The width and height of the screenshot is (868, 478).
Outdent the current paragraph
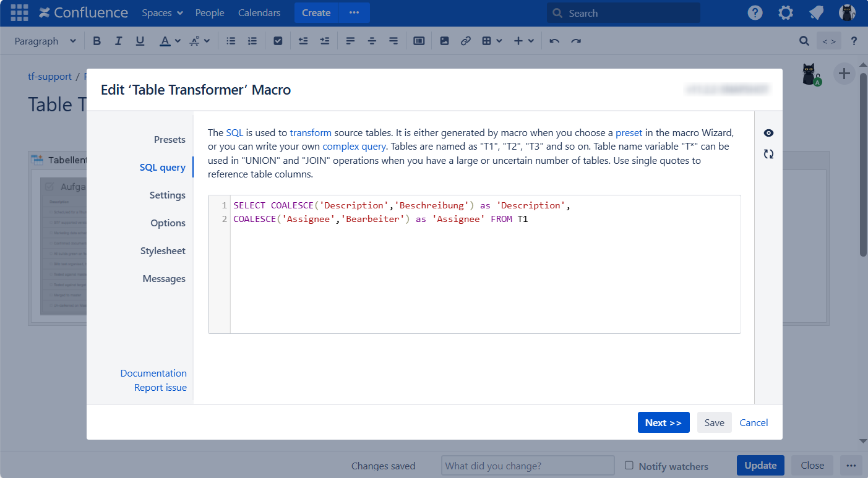coord(303,41)
